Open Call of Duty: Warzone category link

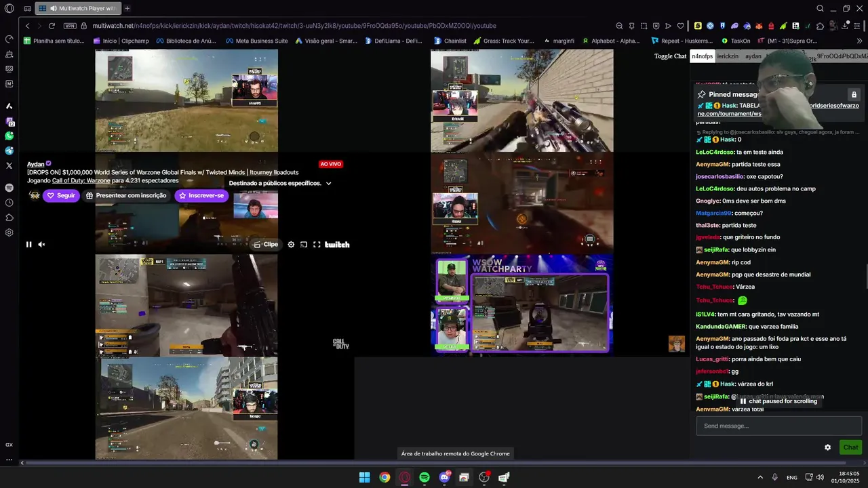[81, 180]
